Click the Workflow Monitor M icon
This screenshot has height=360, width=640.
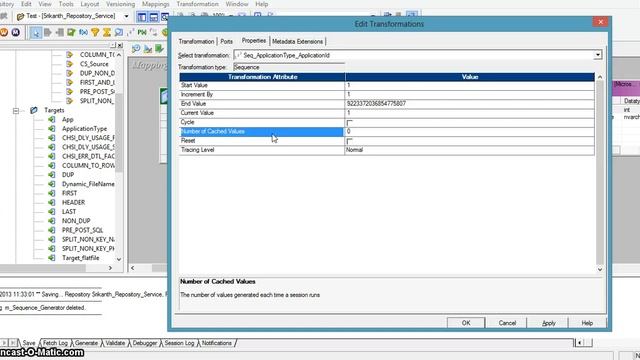(16, 32)
